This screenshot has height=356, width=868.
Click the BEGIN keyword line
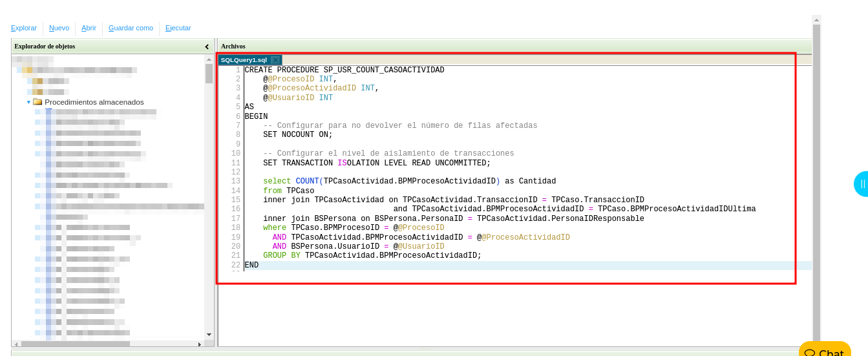[256, 116]
